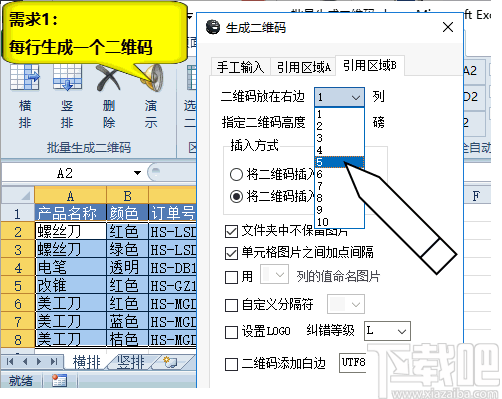Select row 1 header

pyautogui.click(x=18, y=213)
